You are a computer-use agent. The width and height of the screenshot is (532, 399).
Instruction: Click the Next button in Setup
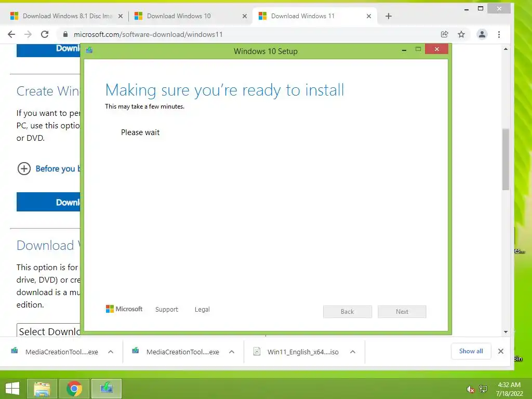402,312
